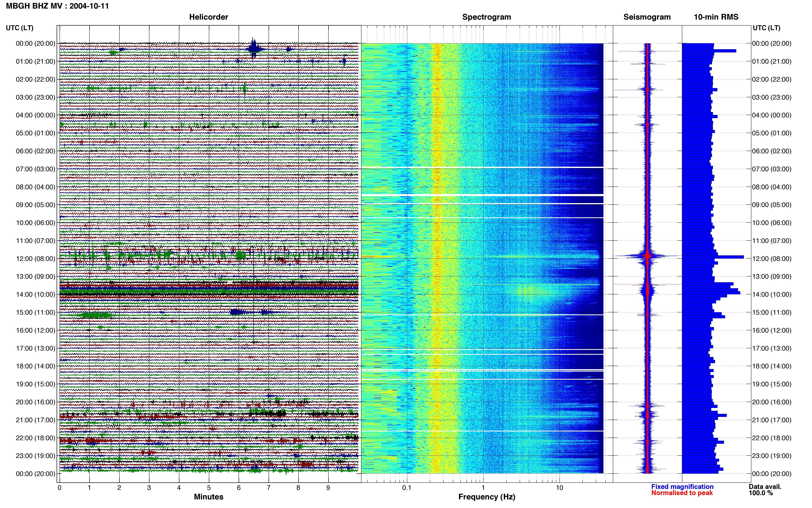Click the left '18:00 (14:00)' time label

click(x=36, y=366)
